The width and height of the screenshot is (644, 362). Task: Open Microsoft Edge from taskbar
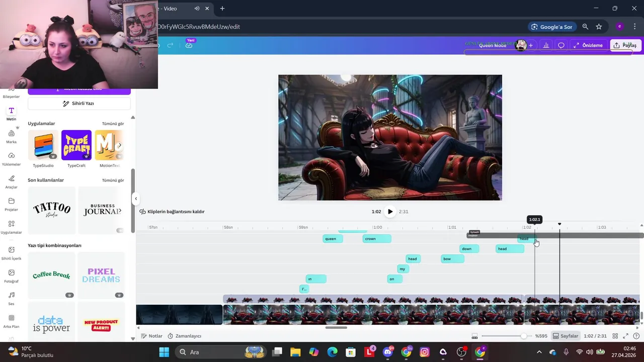click(332, 352)
